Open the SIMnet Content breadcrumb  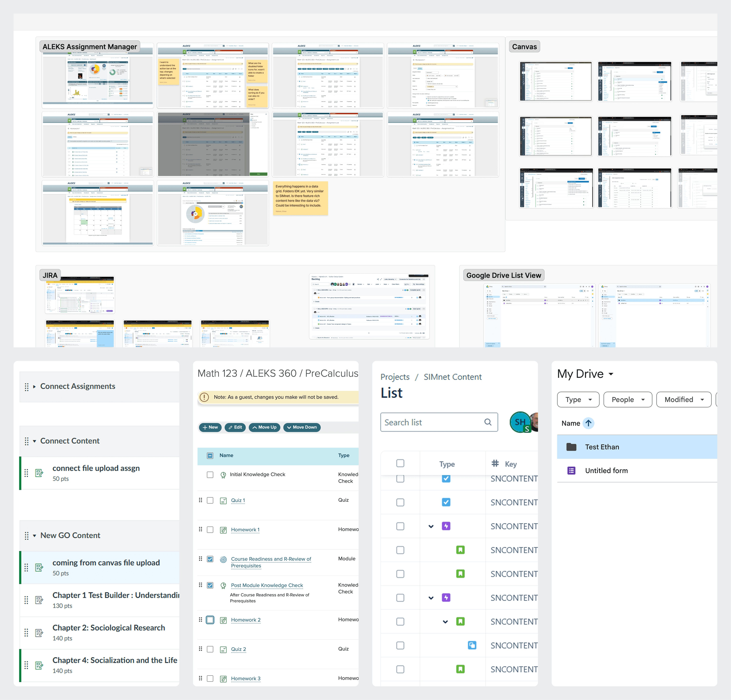tap(452, 377)
